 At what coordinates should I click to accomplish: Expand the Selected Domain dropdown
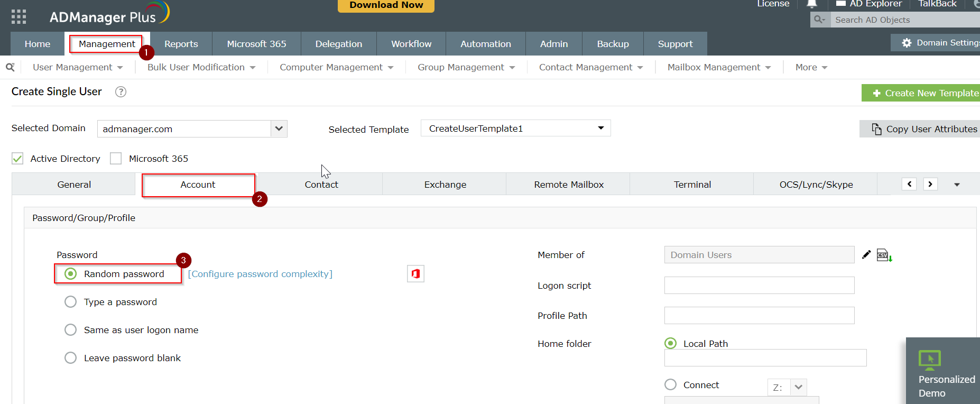(x=279, y=128)
